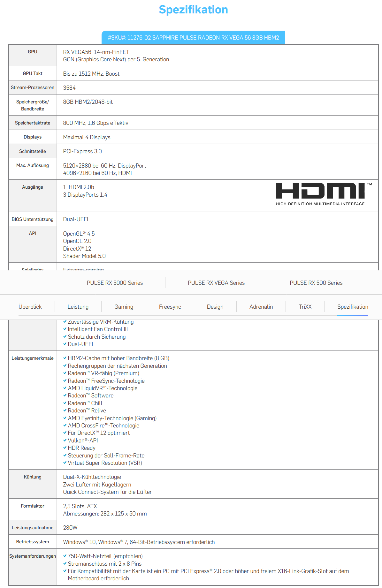Click the checkmark beside Schutz durch Sicherung
Screen dimensions: 382x588
point(65,336)
